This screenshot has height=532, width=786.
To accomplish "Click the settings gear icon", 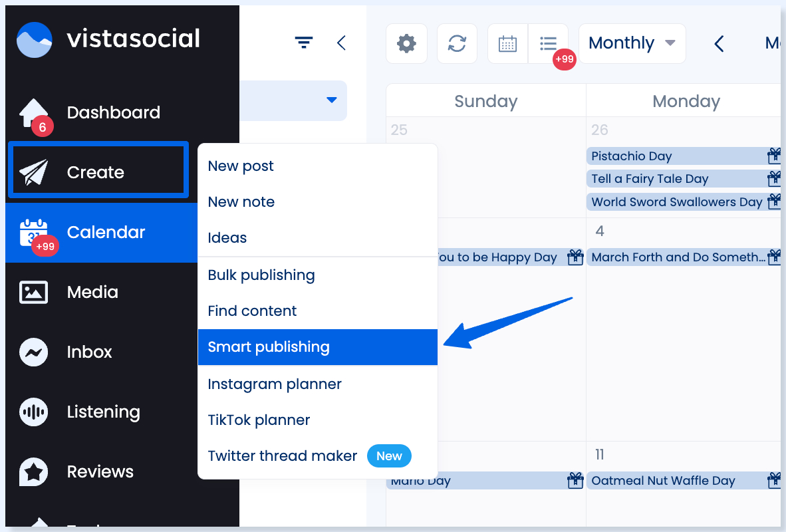I will pos(406,44).
